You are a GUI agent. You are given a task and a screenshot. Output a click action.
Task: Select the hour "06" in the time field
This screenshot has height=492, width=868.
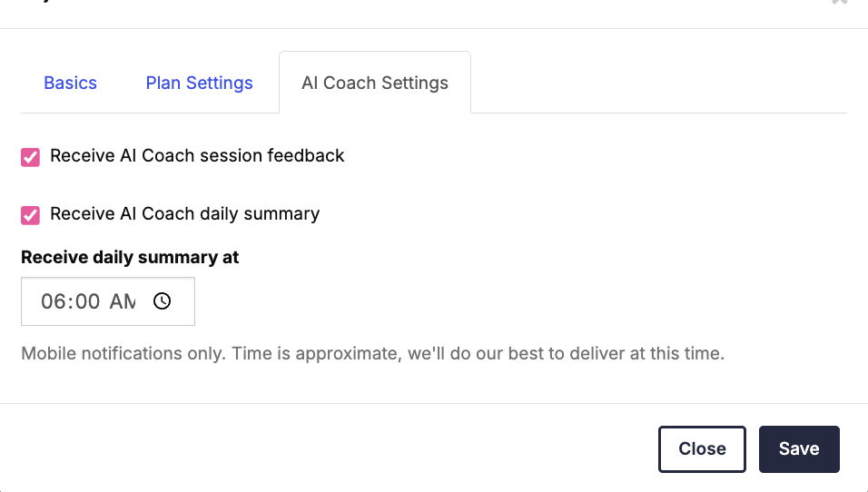(x=54, y=301)
